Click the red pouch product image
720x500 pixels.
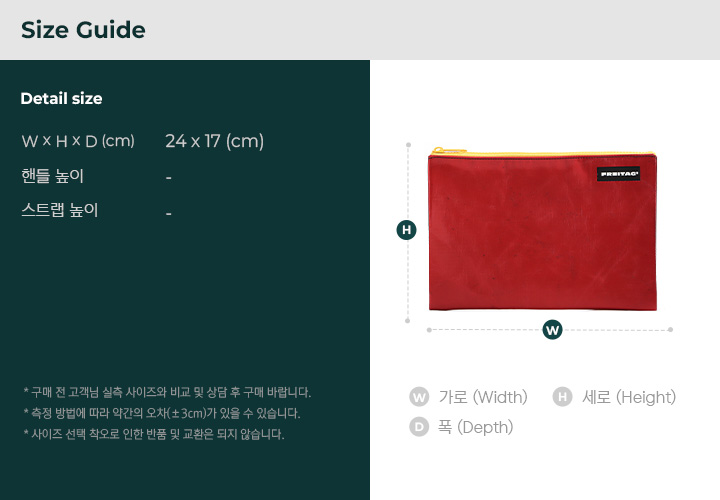point(542,229)
